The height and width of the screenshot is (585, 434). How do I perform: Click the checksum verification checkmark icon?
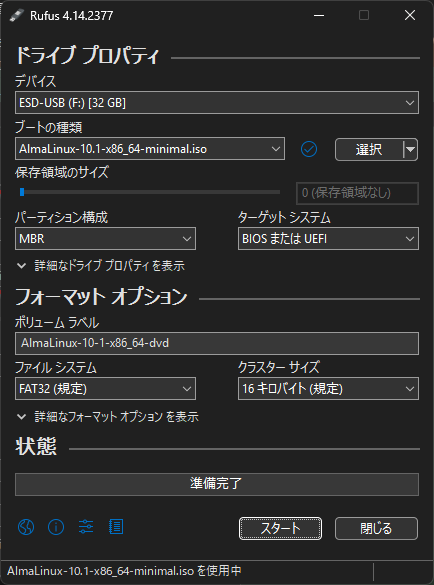(309, 149)
